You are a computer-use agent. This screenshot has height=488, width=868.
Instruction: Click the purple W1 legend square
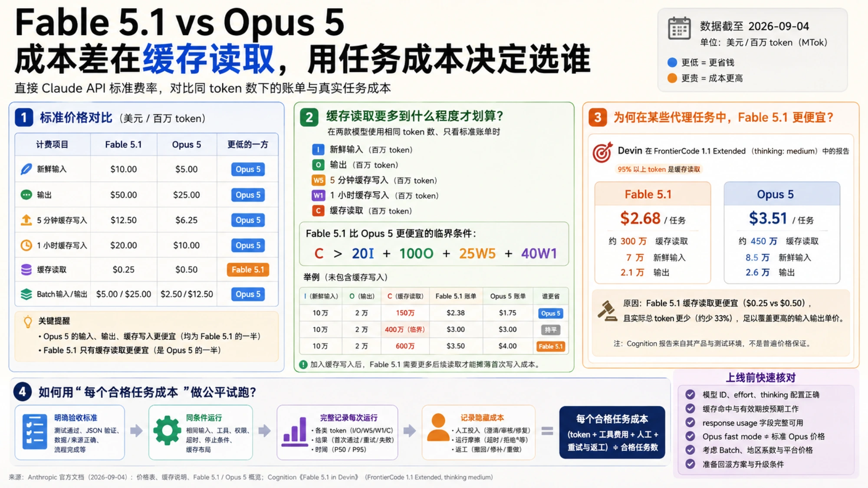(318, 196)
